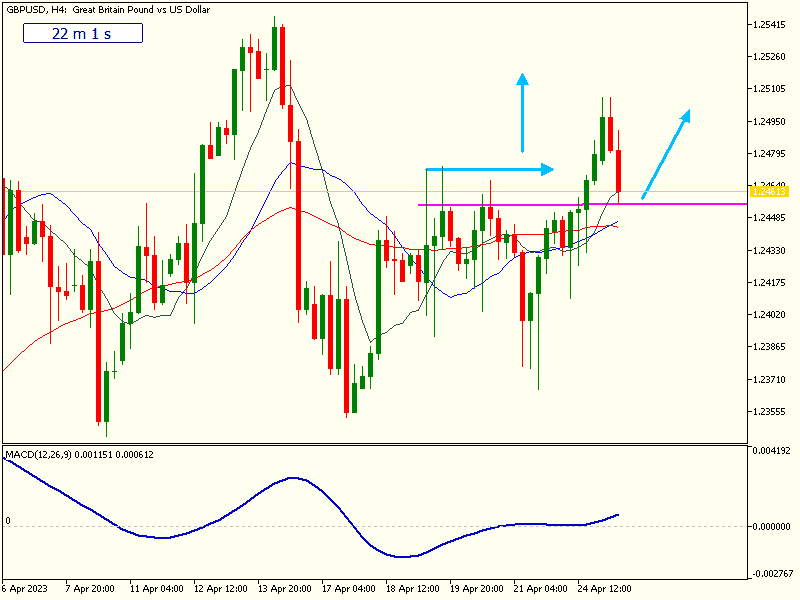Click the magenta horizontal level line
This screenshot has width=800, height=600.
coord(680,204)
